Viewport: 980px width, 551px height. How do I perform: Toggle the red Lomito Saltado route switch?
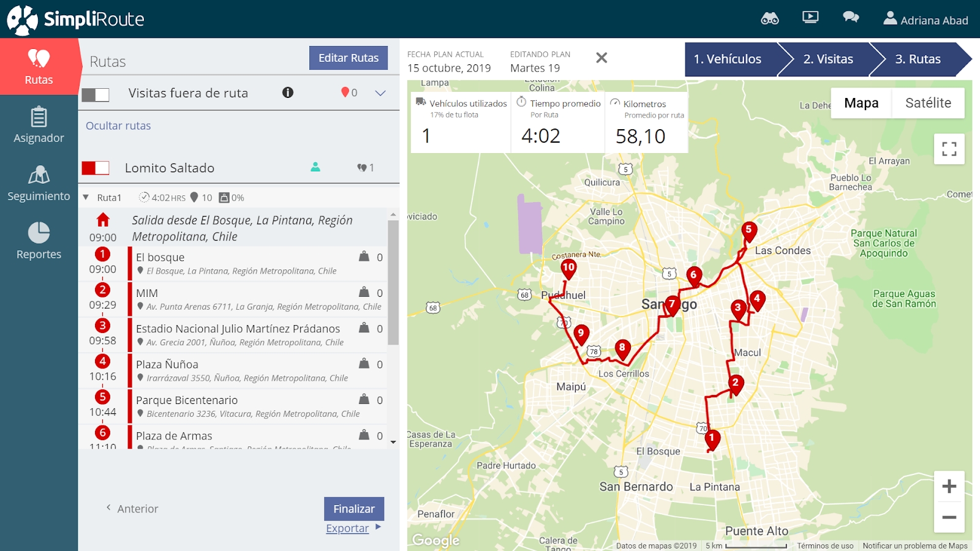pos(96,168)
